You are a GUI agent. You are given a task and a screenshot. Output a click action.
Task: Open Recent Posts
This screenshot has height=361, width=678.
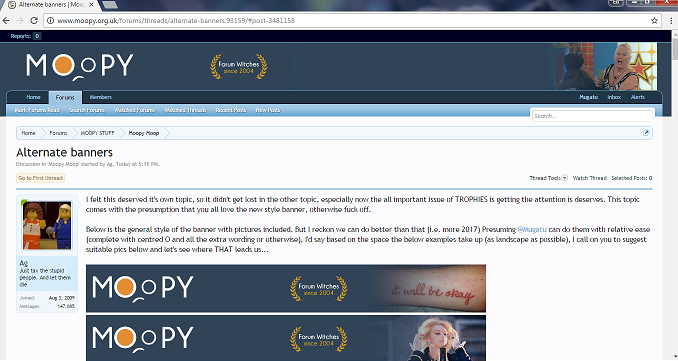(x=231, y=110)
